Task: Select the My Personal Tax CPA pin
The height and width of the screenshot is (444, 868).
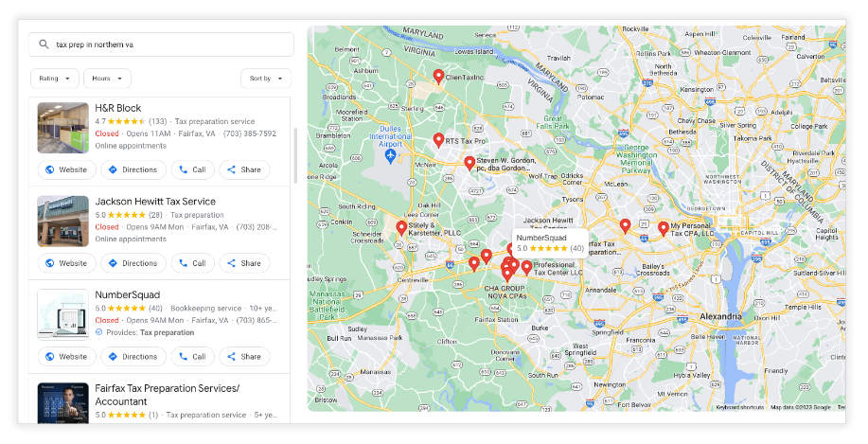Action: (664, 228)
